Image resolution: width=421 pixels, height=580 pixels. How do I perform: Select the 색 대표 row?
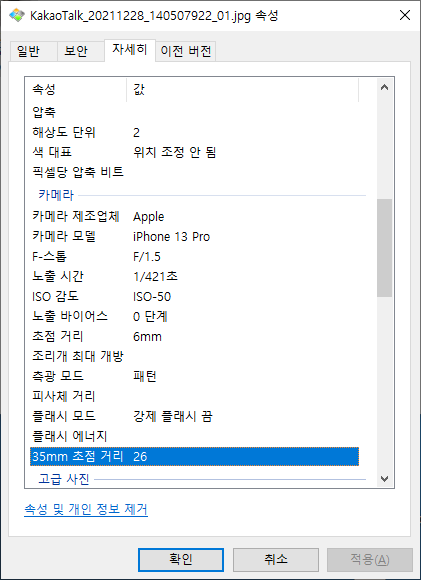[194, 152]
